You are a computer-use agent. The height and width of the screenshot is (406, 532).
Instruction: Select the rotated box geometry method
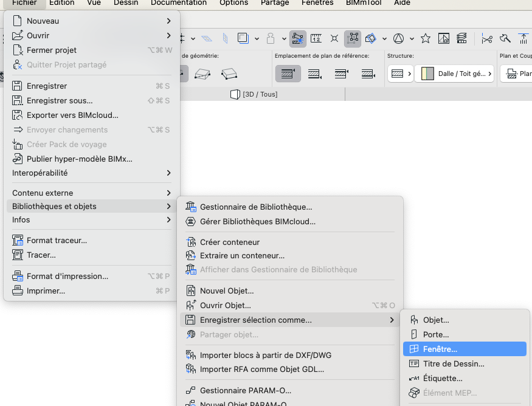pos(229,74)
